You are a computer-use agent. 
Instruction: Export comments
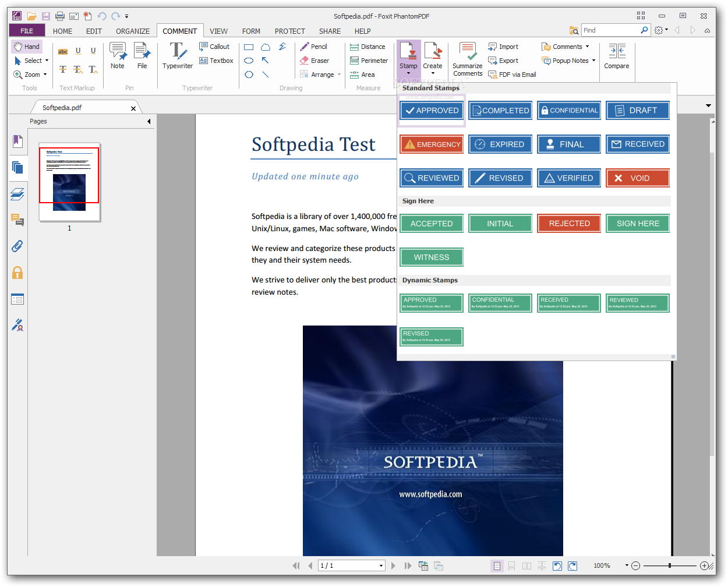pyautogui.click(x=503, y=61)
